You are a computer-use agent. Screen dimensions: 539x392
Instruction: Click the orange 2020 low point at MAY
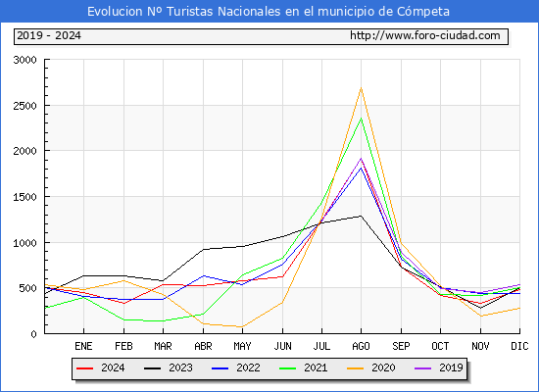click(x=242, y=326)
